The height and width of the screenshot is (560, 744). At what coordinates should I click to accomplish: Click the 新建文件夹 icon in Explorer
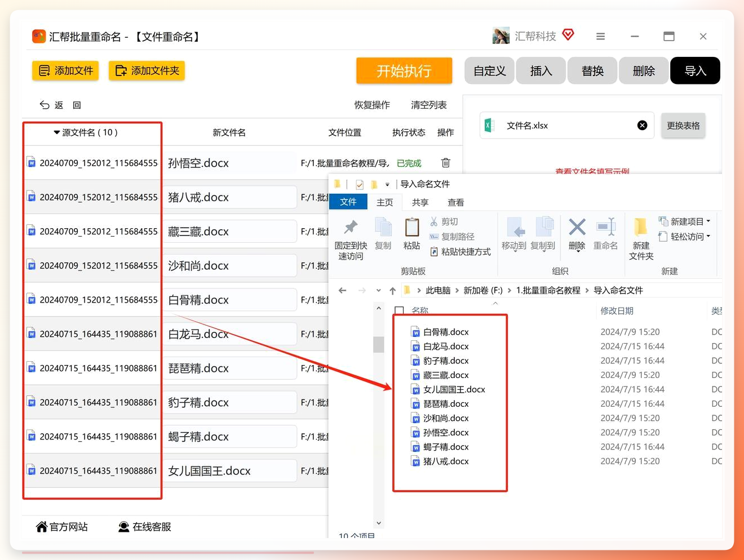tap(640, 226)
